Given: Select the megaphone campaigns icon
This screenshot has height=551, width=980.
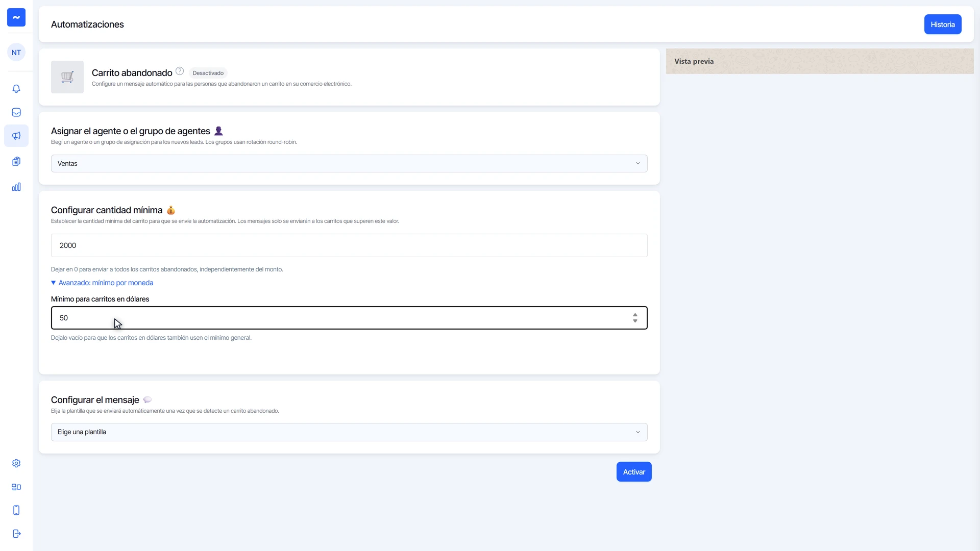Looking at the screenshot, I should tap(16, 136).
